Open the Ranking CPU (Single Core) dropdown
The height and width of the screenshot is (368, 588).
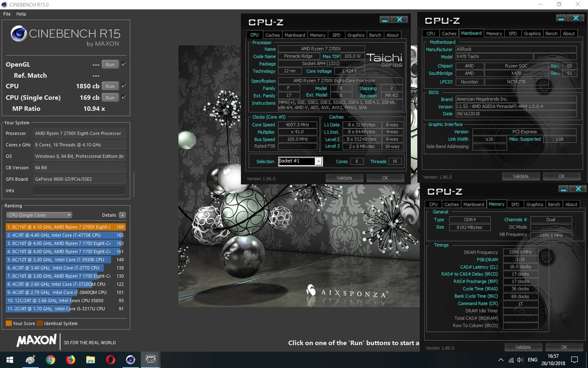pos(39,215)
